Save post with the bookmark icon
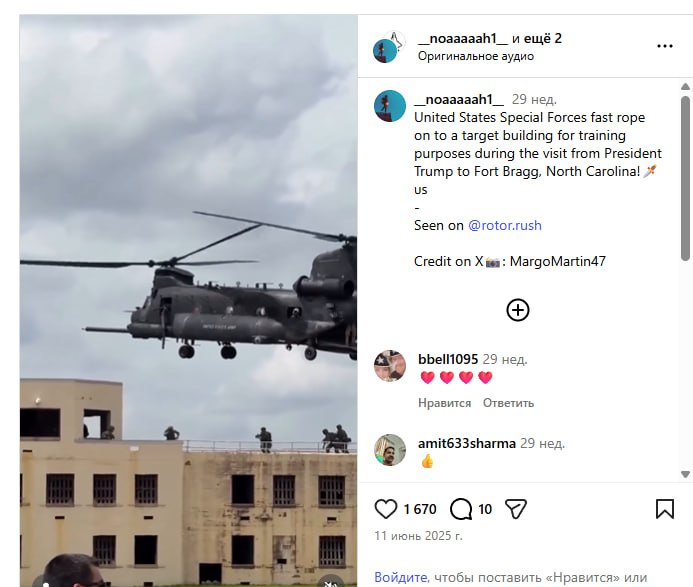 665,509
